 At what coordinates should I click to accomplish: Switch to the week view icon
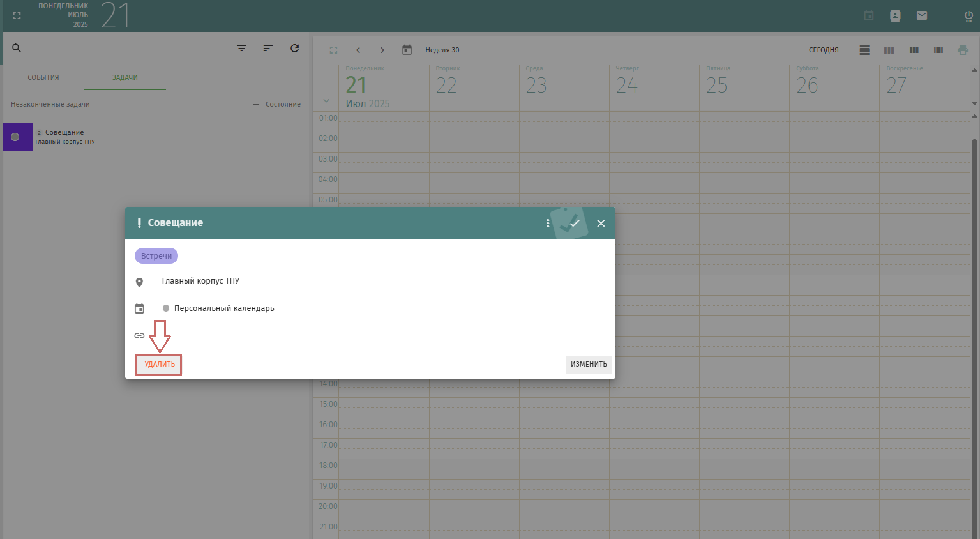point(889,50)
